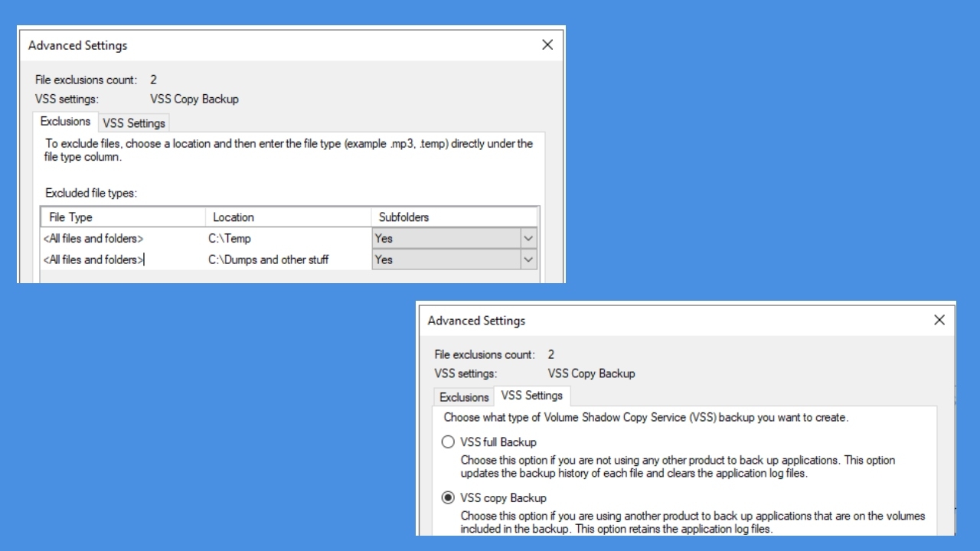Select the VSS full Backup radio button

point(449,442)
